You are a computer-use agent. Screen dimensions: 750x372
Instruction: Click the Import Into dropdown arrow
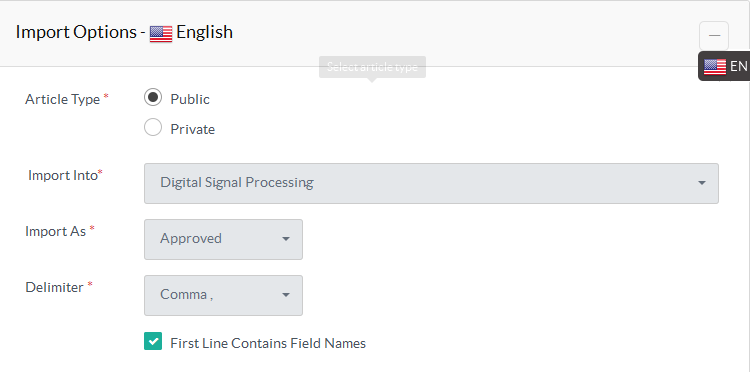tap(702, 183)
